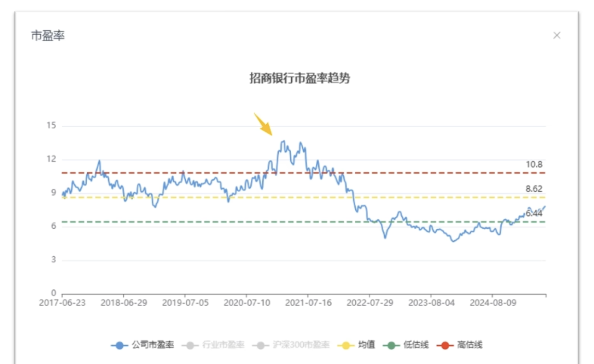The height and width of the screenshot is (364, 594).
Task: Enable the 沪深300市盈率 legend series
Action: point(291,345)
